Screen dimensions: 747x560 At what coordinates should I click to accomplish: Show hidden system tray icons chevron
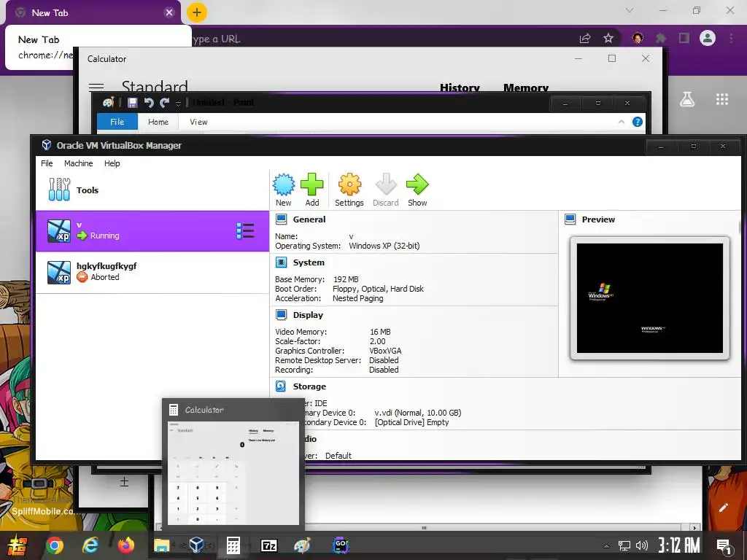(606, 546)
